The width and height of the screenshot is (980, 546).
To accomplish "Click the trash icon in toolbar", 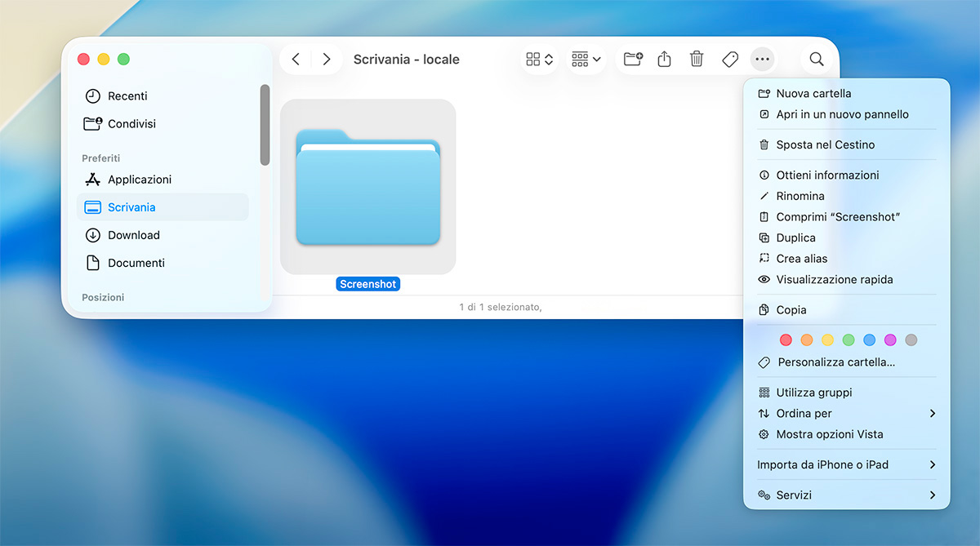I will click(x=697, y=59).
